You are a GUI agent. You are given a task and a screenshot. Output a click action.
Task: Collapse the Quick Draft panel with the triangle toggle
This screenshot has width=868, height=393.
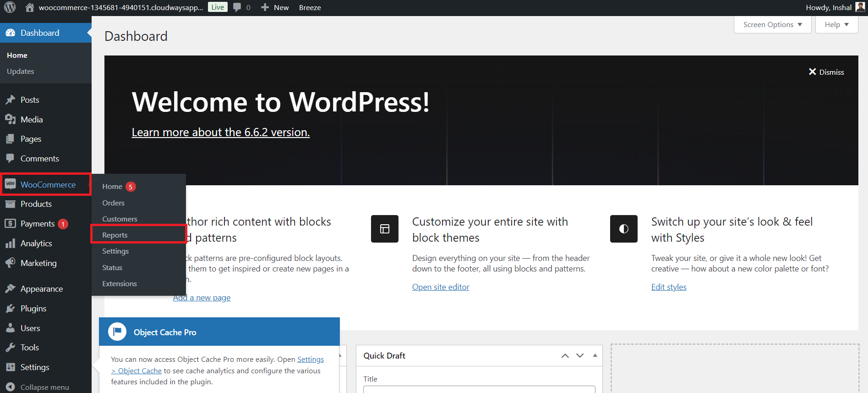595,355
